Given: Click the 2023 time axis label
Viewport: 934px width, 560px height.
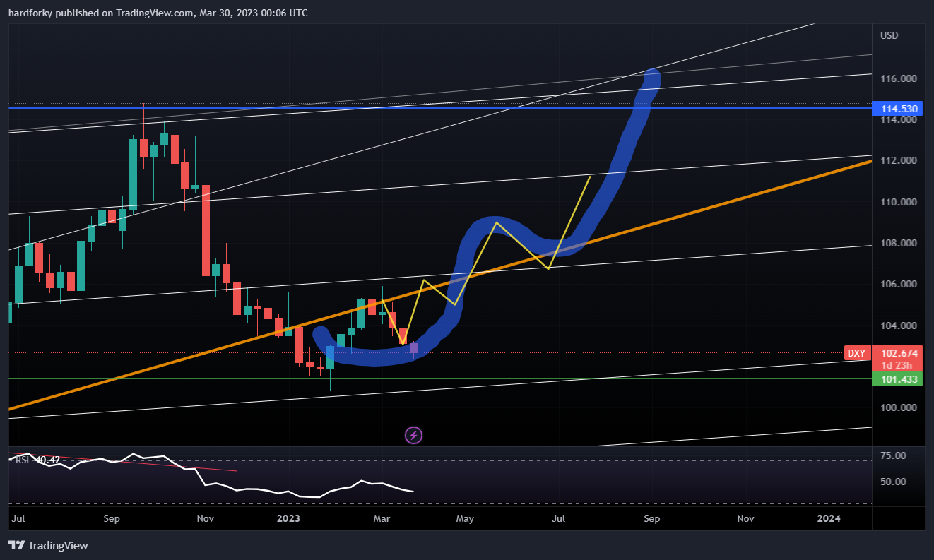Looking at the screenshot, I should pyautogui.click(x=289, y=518).
